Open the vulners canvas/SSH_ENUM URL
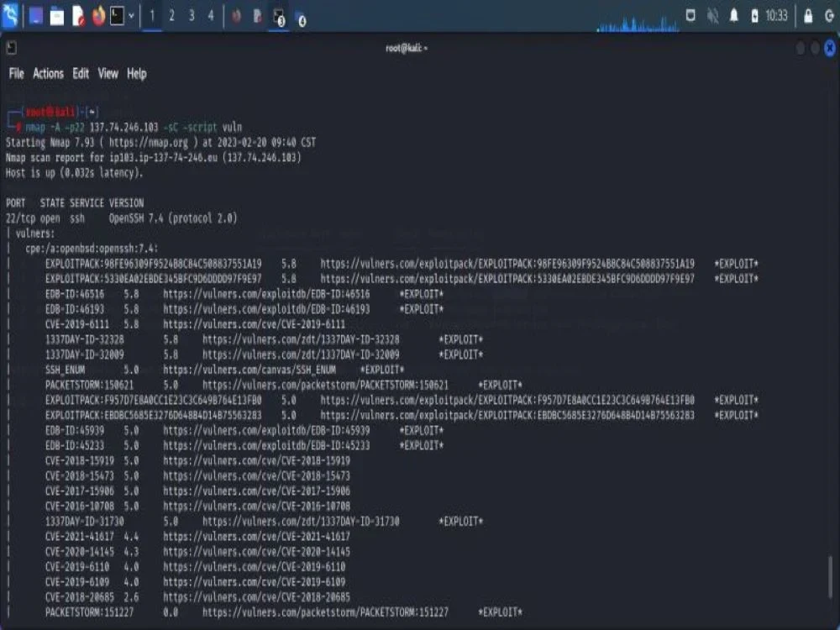840x630 pixels. (249, 370)
